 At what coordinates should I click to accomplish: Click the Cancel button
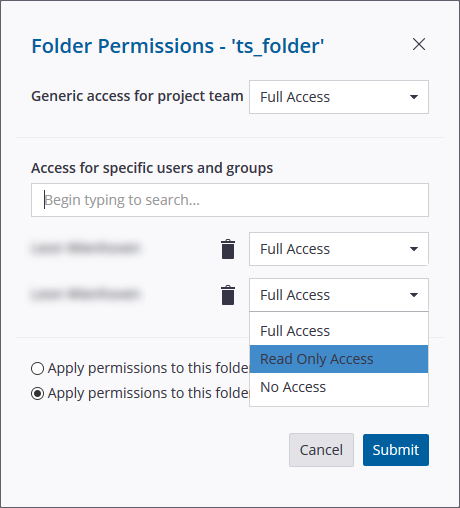tap(321, 450)
